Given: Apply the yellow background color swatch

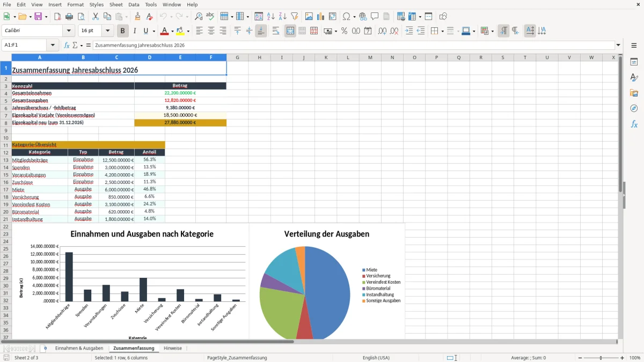Looking at the screenshot, I should coord(180,31).
